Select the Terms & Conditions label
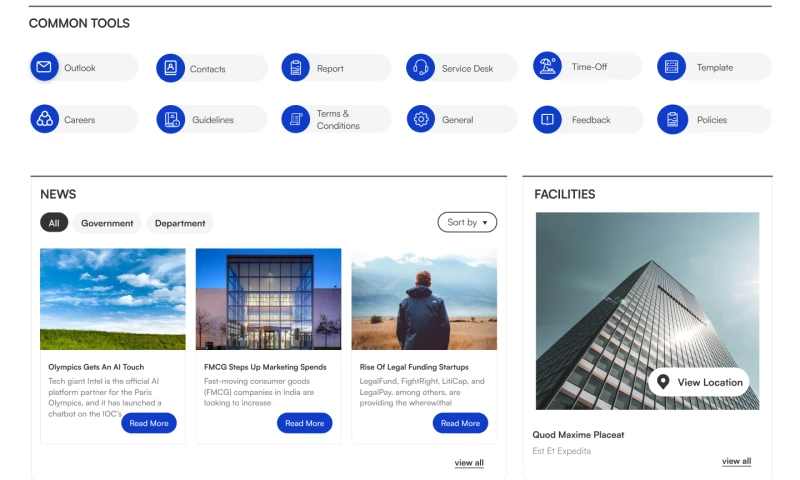Image resolution: width=800 pixels, height=480 pixels. (338, 119)
